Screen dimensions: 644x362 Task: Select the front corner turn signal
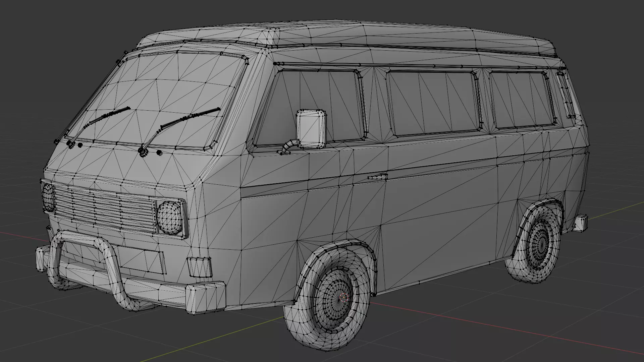point(199,267)
